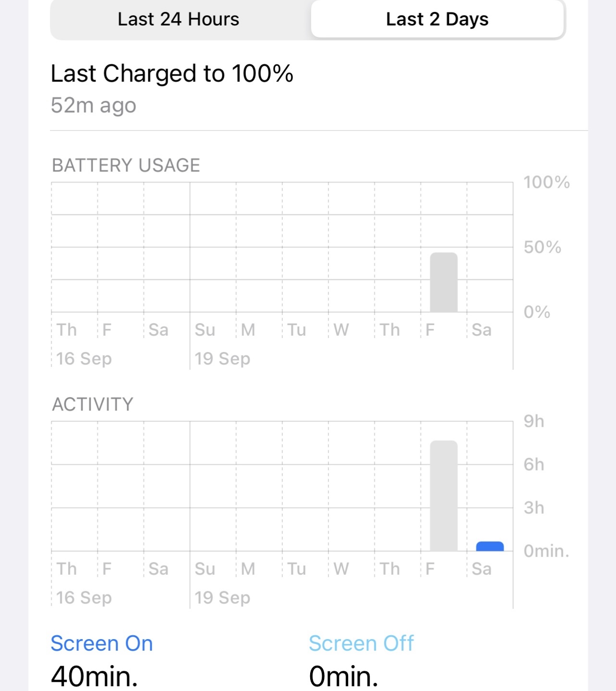The height and width of the screenshot is (691, 616).
Task: Tap the 19 Sep date under Activity chart
Action: (x=222, y=598)
